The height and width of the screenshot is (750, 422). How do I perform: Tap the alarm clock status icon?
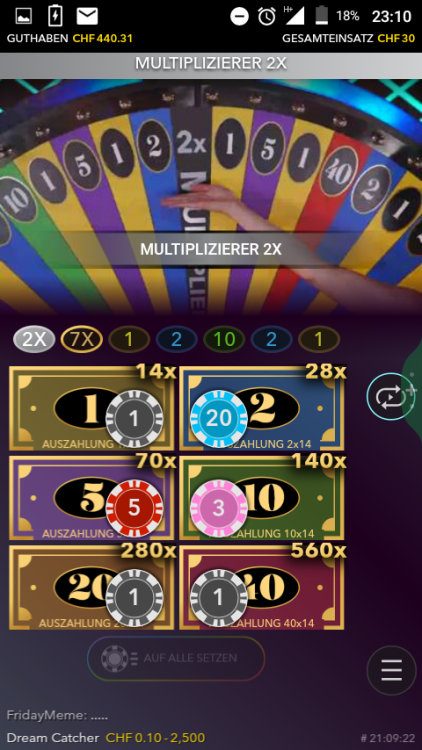click(x=267, y=16)
